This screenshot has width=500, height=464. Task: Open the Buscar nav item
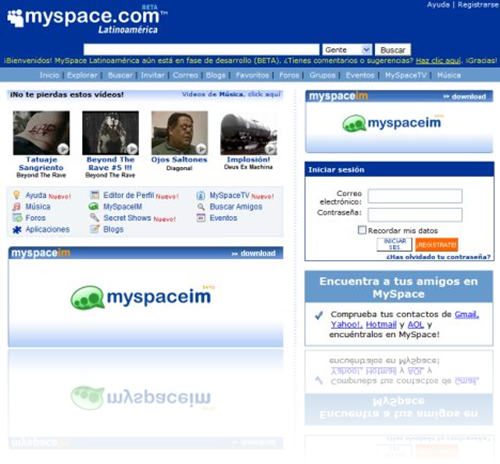[x=120, y=75]
